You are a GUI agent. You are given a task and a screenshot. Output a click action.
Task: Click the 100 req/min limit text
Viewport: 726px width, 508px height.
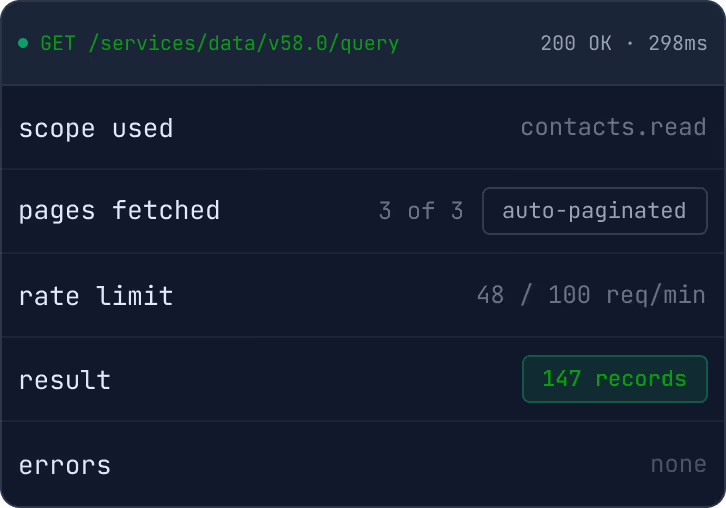(627, 295)
